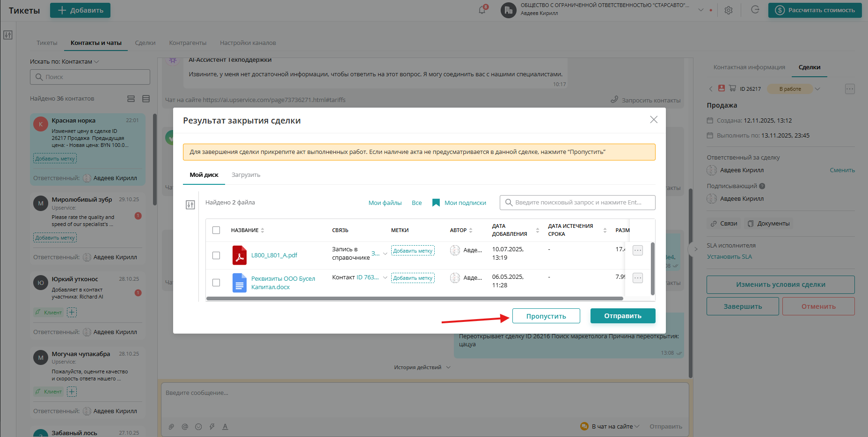The height and width of the screenshot is (437, 868).
Task: Open the company selector dropdown chevron
Action: coord(701,10)
